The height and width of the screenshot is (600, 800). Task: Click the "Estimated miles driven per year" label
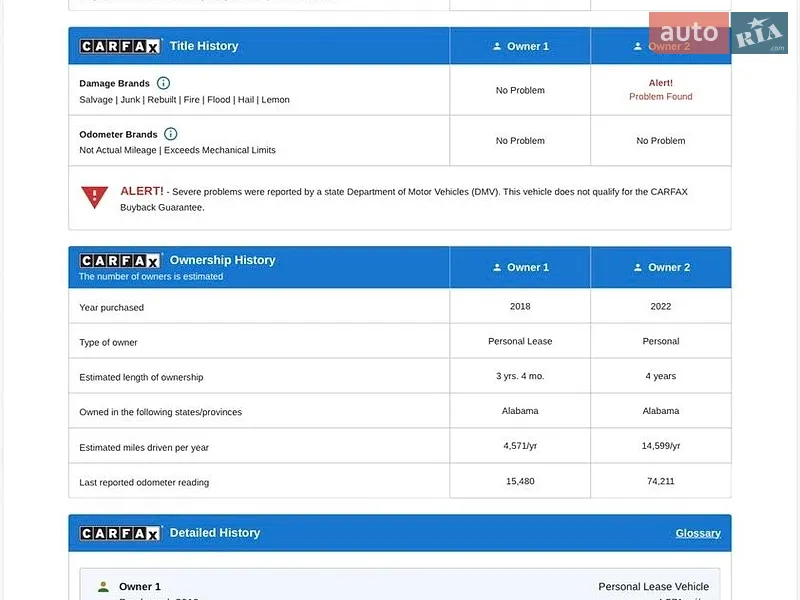[x=144, y=447]
